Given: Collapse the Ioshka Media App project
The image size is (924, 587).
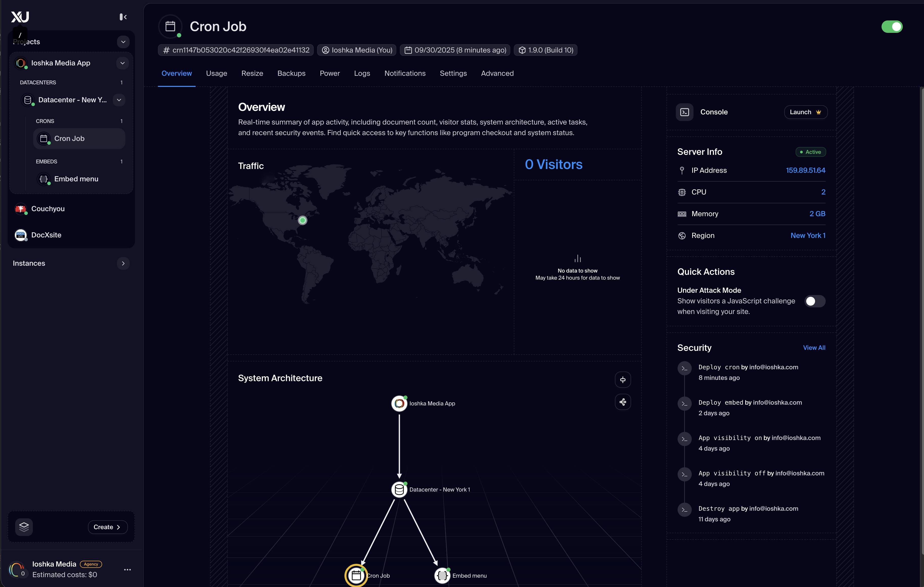Looking at the screenshot, I should point(122,63).
